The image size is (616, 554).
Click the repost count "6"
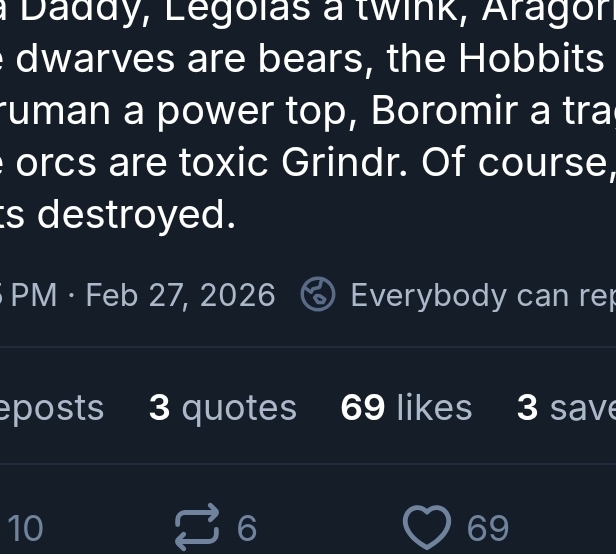click(x=247, y=528)
